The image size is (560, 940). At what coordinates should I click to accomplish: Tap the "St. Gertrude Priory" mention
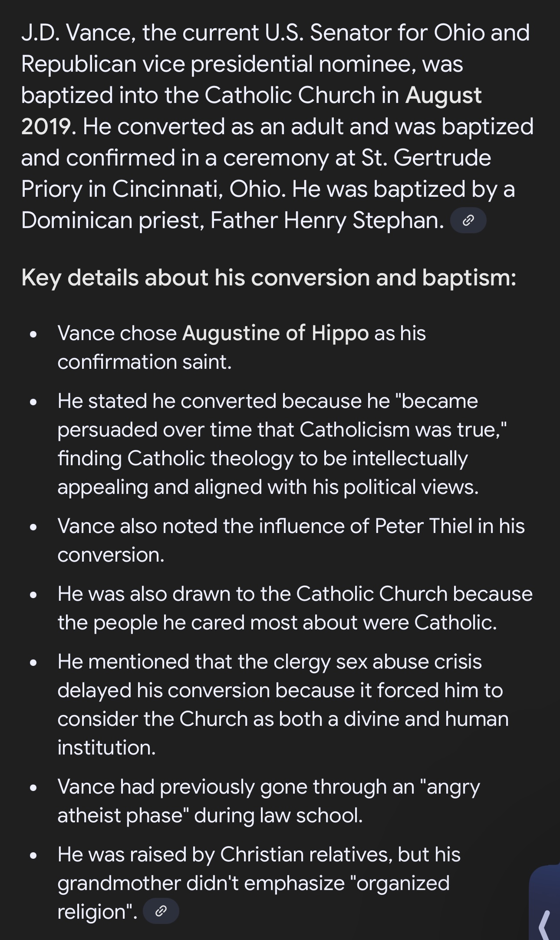click(256, 173)
